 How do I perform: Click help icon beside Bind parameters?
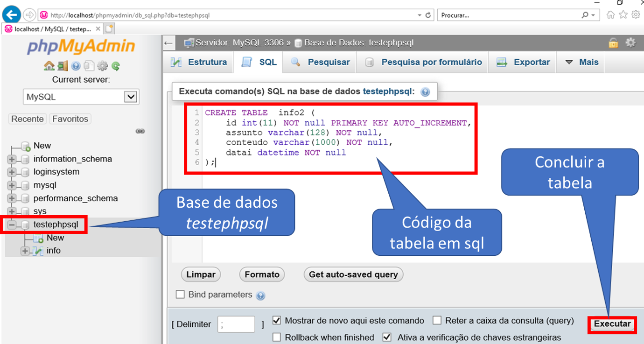pyautogui.click(x=261, y=295)
